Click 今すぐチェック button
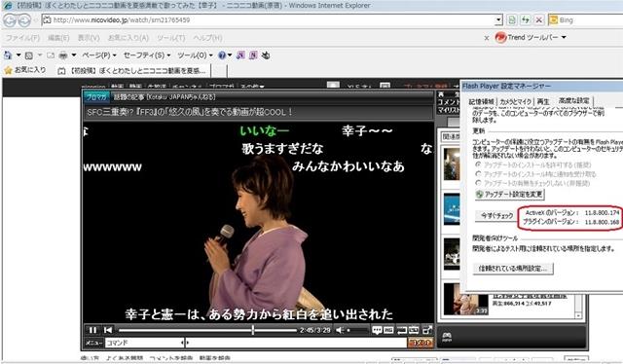Screen dimensions: 623x364 click(x=496, y=216)
